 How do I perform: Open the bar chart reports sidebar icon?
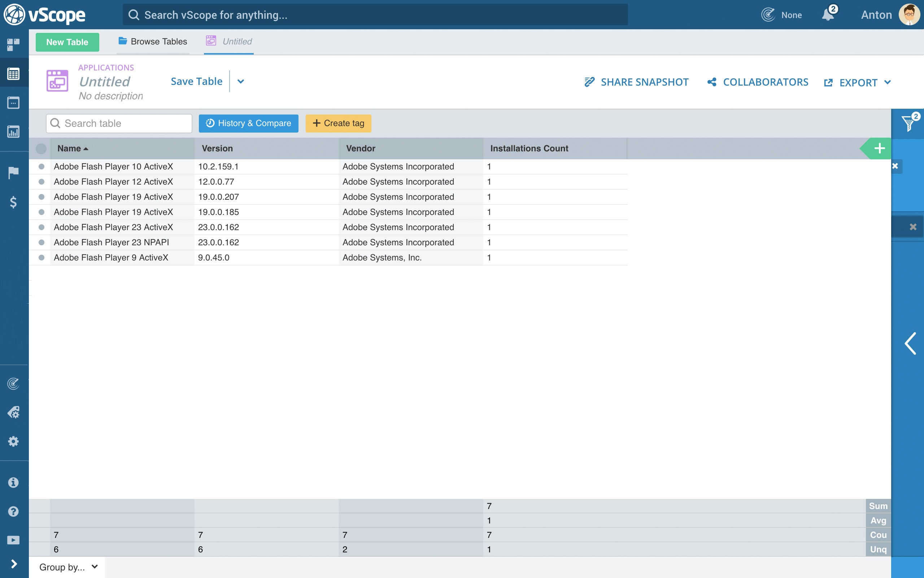click(13, 131)
